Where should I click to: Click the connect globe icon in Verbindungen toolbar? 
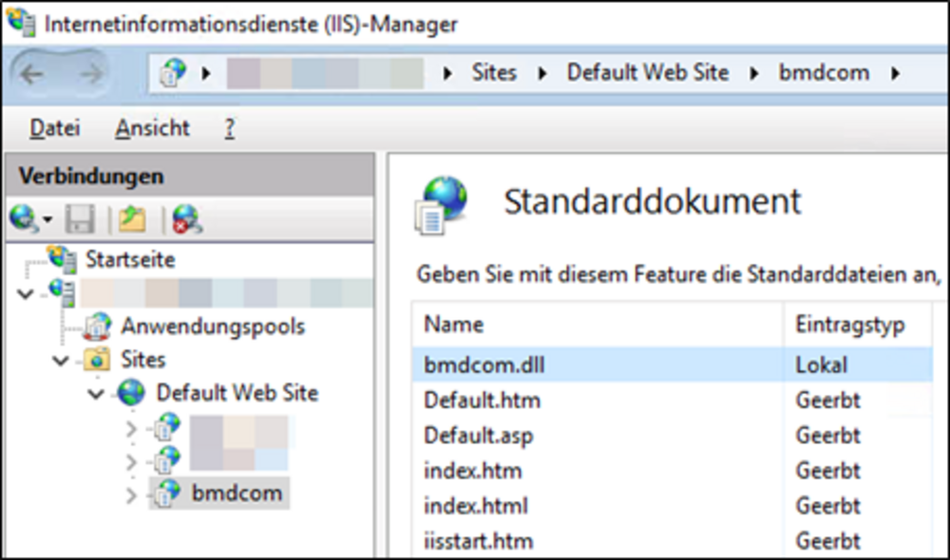click(x=26, y=219)
